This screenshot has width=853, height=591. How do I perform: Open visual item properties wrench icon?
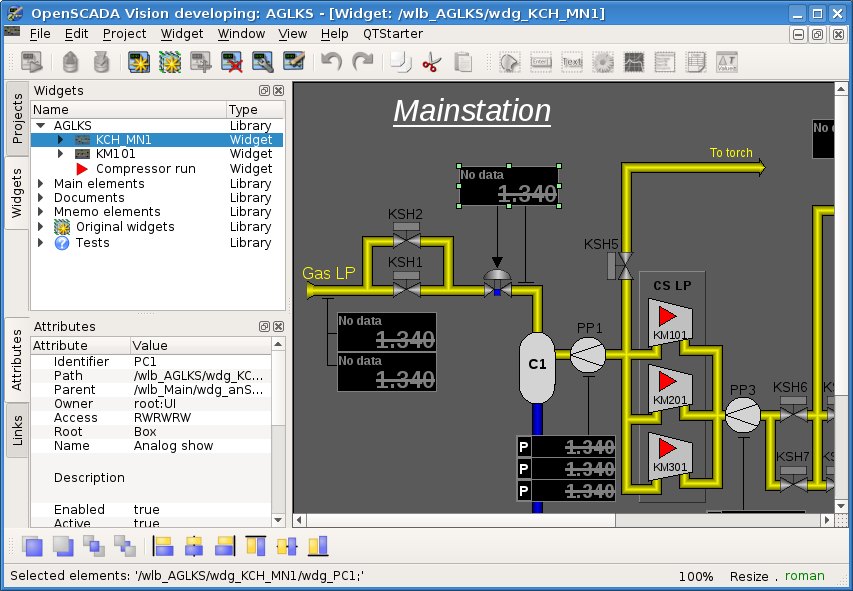263,62
